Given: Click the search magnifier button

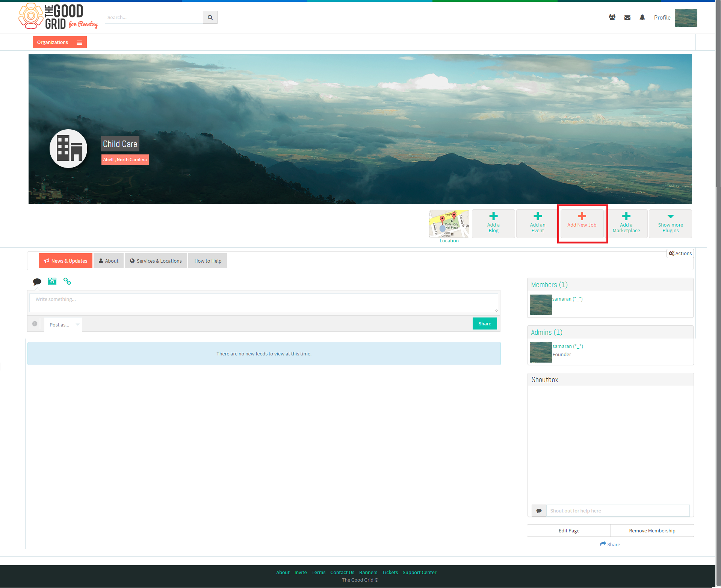Looking at the screenshot, I should tap(210, 17).
